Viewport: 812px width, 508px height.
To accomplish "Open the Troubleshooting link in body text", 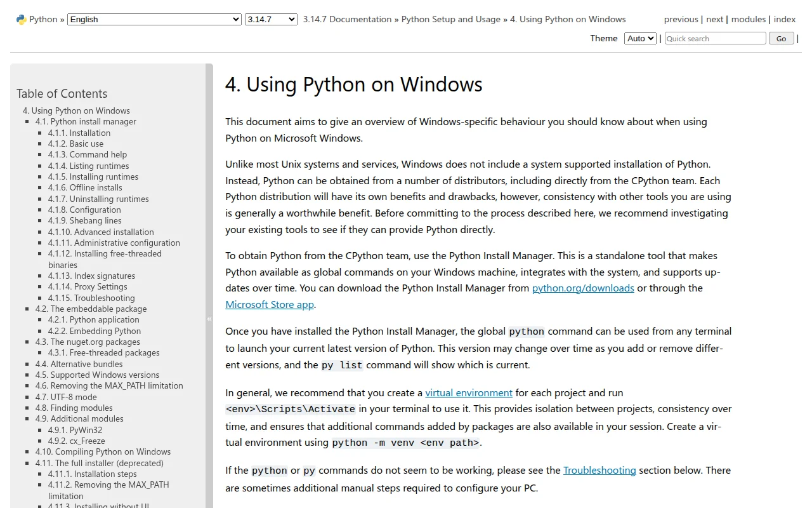I will (x=599, y=471).
